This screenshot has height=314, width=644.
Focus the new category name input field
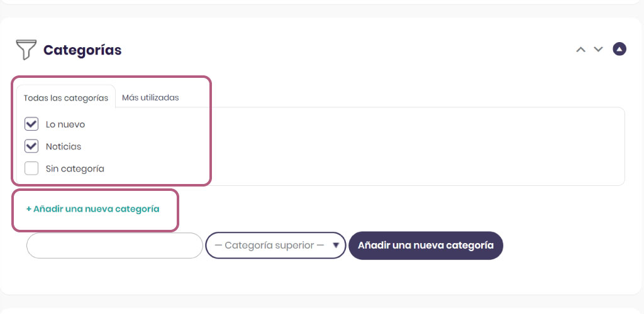(x=114, y=246)
